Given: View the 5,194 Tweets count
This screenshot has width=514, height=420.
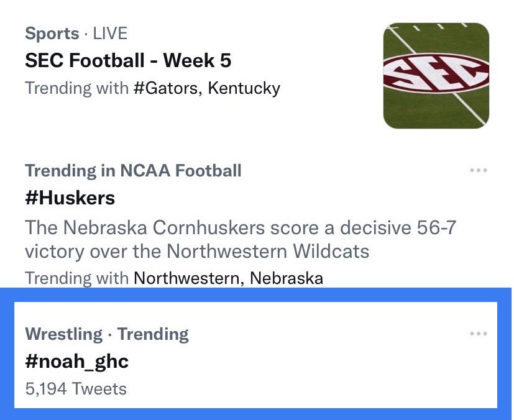Looking at the screenshot, I should pos(76,389).
